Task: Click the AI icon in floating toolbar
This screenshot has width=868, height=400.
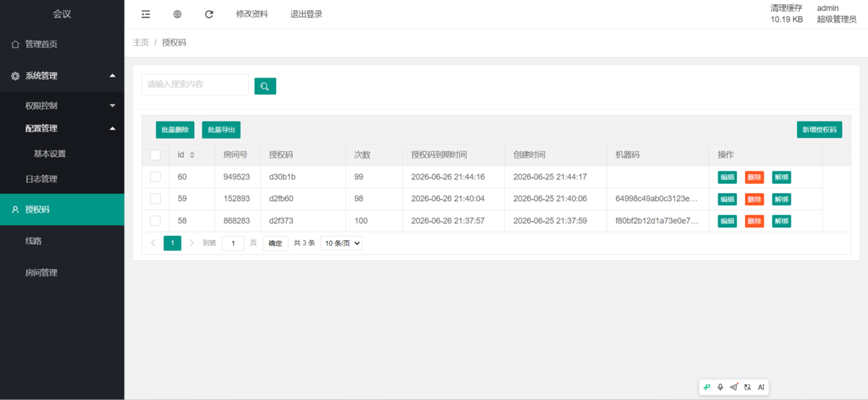Action: coord(761,387)
